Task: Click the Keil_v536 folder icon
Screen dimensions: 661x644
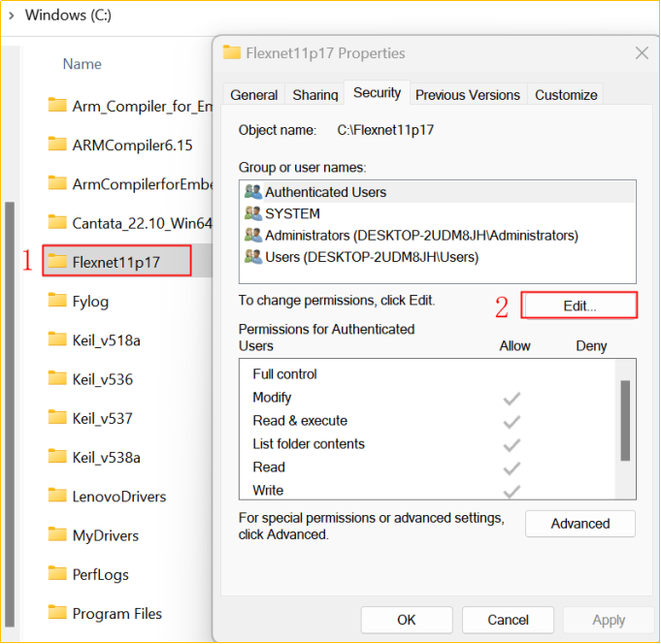Action: 57,379
